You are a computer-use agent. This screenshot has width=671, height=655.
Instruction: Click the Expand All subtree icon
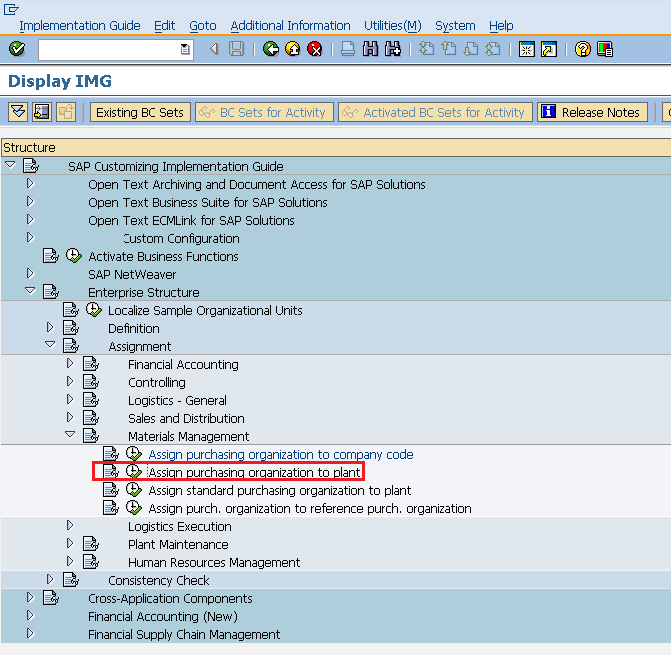tap(18, 113)
